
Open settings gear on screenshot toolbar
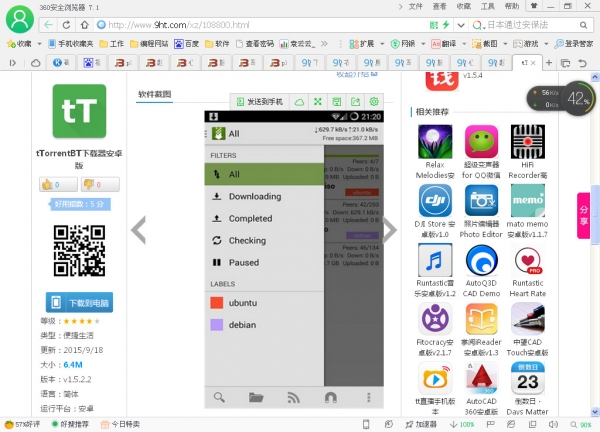click(x=374, y=102)
